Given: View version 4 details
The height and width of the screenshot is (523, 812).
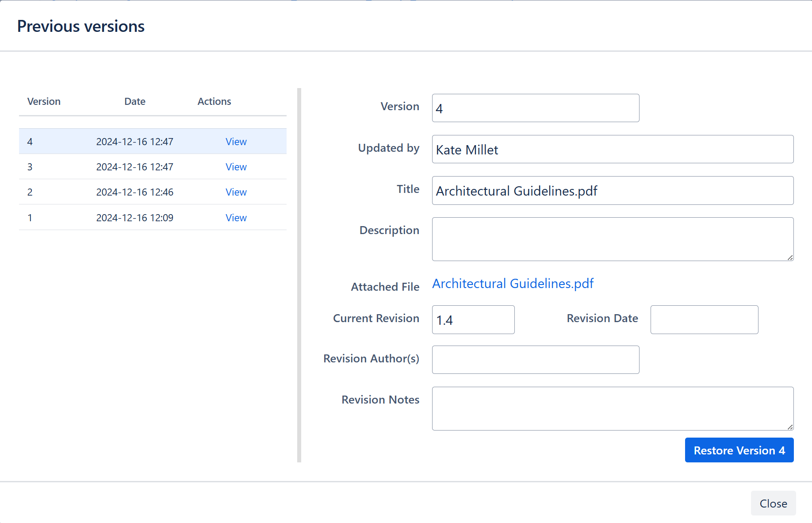Looking at the screenshot, I should 236,142.
